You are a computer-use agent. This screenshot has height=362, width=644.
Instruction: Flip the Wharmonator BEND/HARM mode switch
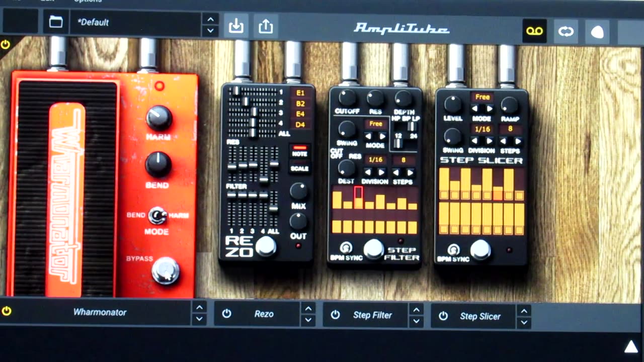pyautogui.click(x=157, y=216)
